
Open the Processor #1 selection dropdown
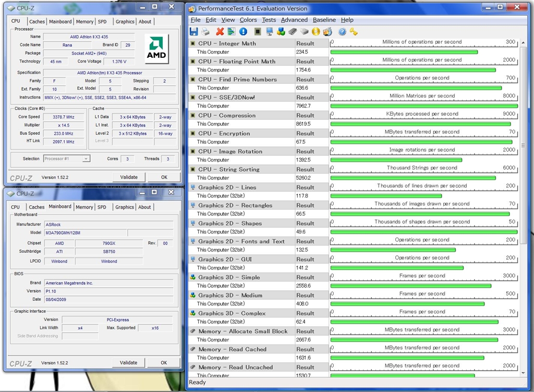pos(66,158)
